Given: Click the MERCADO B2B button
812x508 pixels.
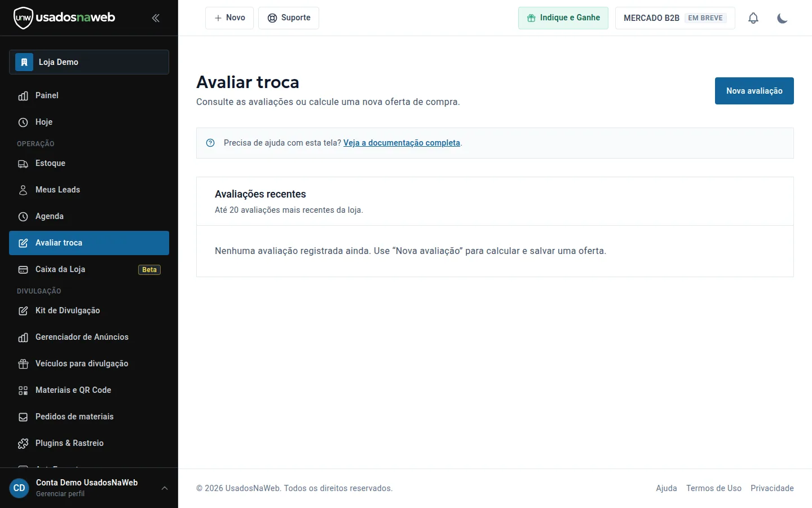Looking at the screenshot, I should coord(675,18).
